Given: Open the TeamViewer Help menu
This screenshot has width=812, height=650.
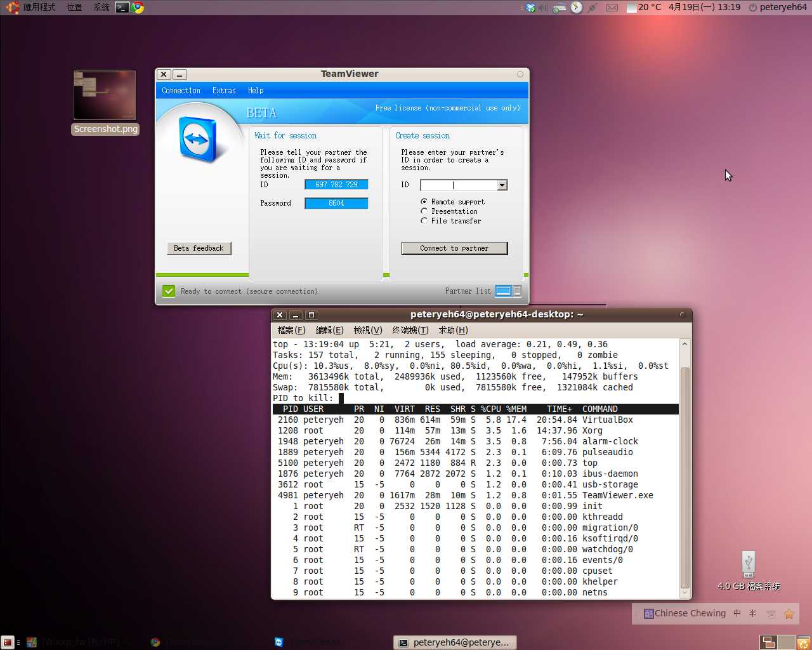Looking at the screenshot, I should tap(256, 91).
